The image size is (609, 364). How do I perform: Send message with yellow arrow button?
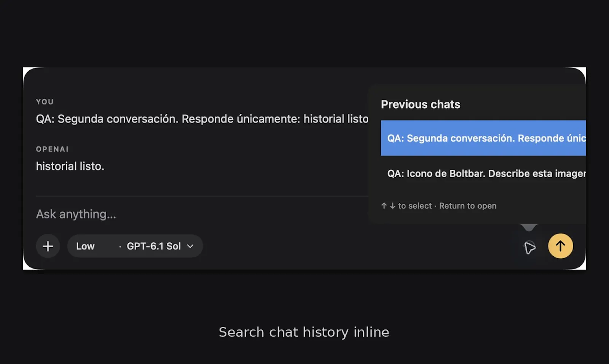[x=560, y=246]
